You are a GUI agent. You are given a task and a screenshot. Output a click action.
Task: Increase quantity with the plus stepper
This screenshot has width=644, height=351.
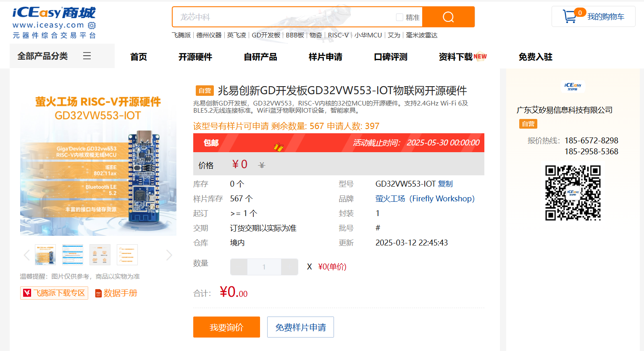pos(289,267)
